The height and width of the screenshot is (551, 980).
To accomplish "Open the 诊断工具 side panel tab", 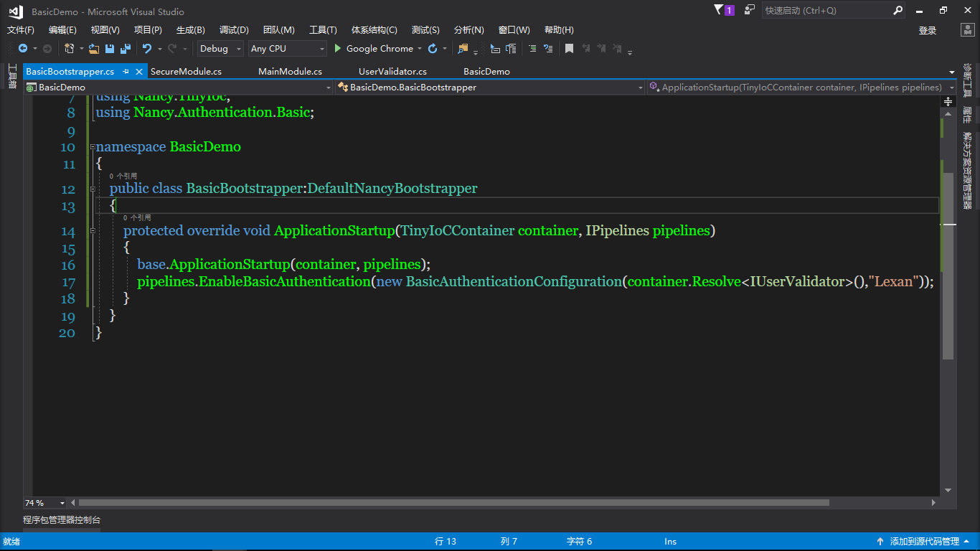I will (967, 80).
